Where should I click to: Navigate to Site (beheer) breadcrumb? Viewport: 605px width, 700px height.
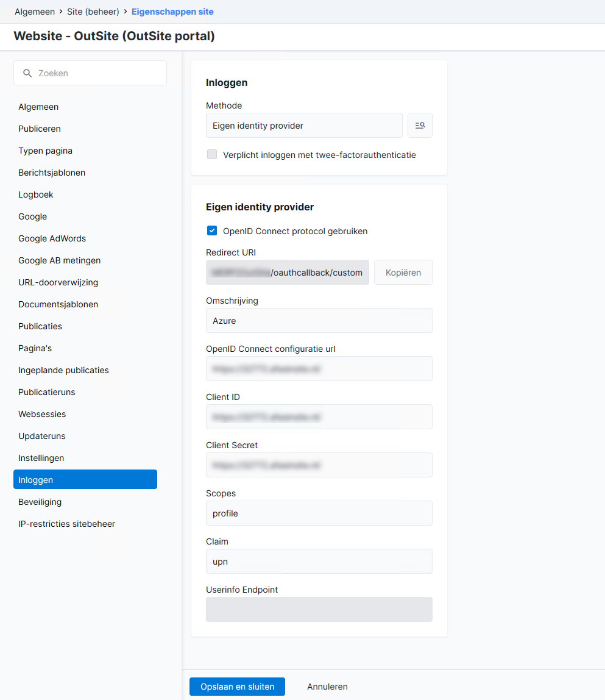coord(93,12)
